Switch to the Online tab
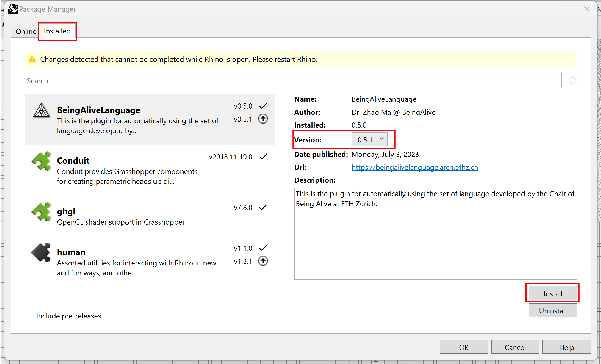 click(26, 31)
